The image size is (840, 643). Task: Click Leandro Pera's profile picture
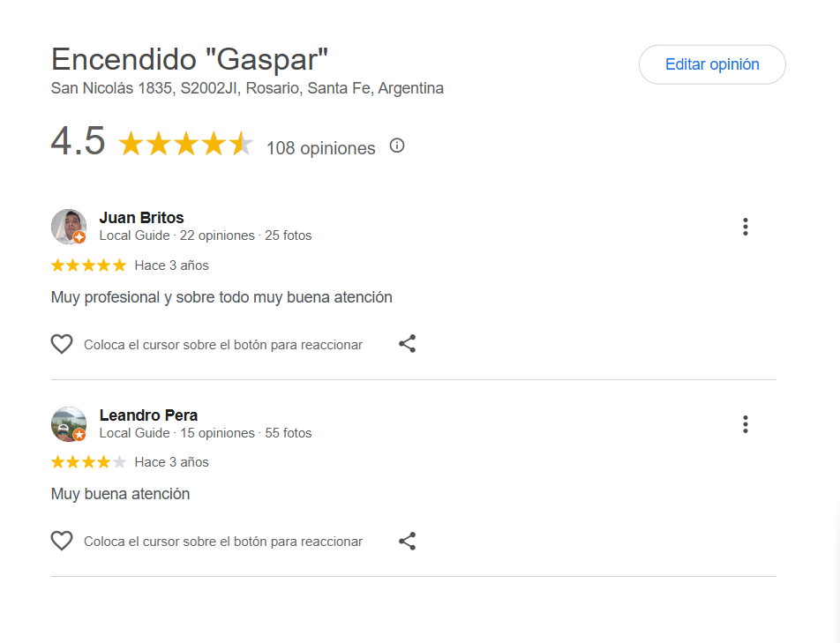[x=69, y=424]
